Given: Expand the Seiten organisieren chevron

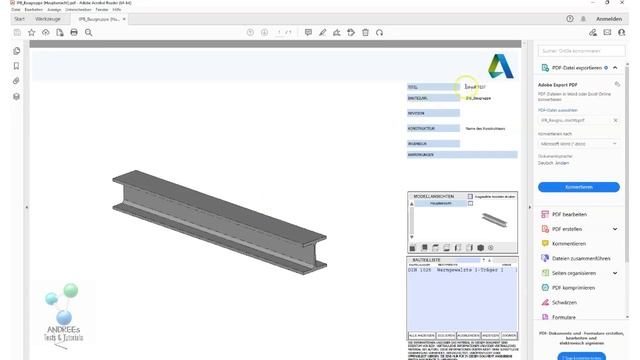Looking at the screenshot, I should click(615, 273).
